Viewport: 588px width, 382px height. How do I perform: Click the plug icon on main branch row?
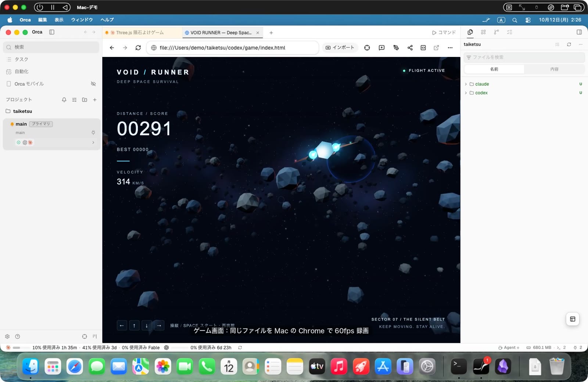(93, 133)
